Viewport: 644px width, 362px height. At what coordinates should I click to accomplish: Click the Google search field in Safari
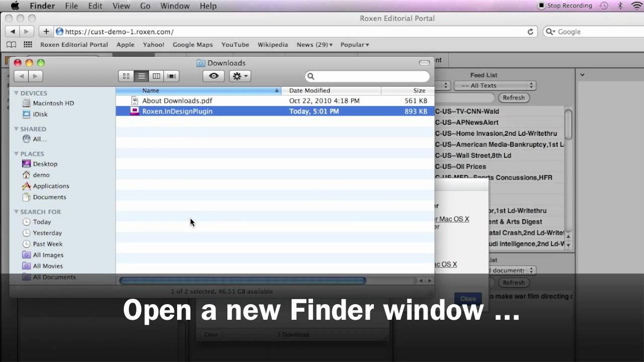pos(594,32)
